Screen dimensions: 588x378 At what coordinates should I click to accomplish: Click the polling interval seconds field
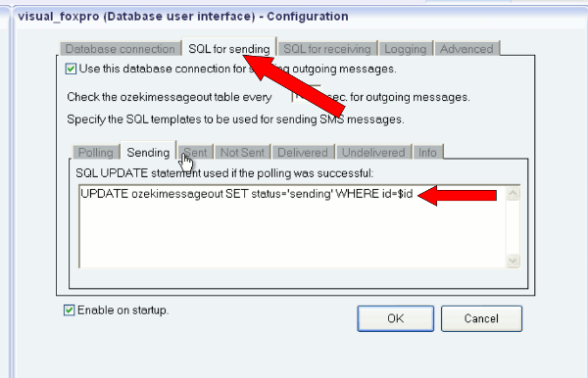tap(306, 97)
